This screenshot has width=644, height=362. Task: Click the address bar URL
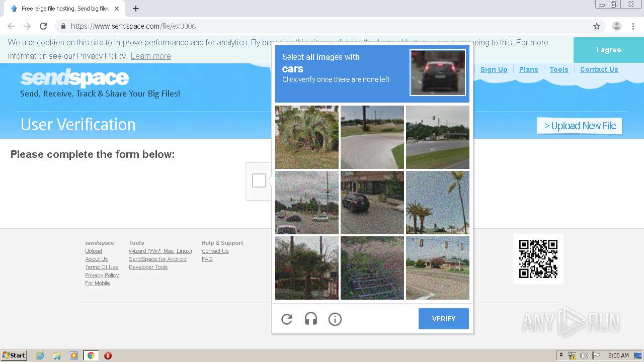click(x=133, y=26)
